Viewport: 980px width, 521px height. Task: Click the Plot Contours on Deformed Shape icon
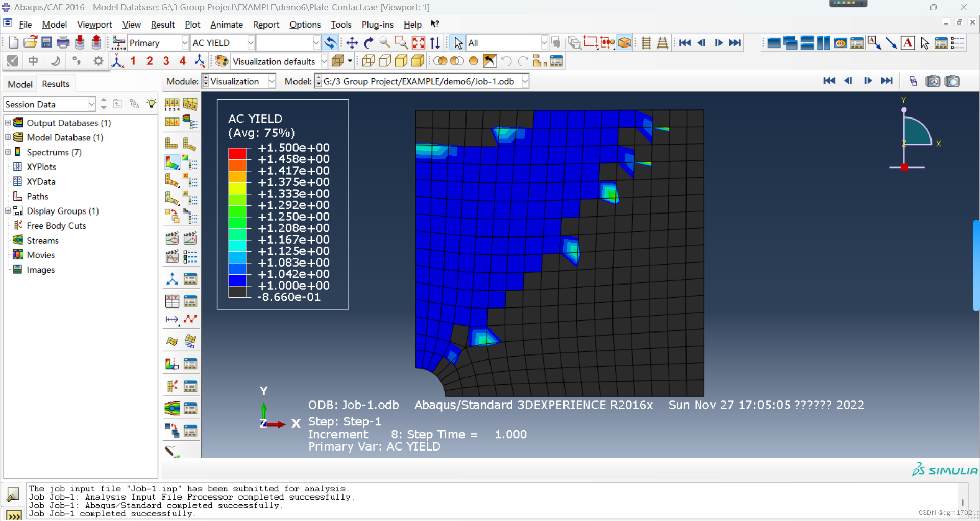pos(172,162)
